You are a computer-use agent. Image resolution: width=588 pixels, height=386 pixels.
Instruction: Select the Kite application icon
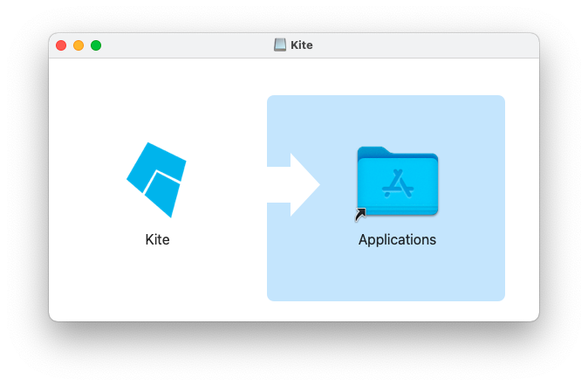(157, 180)
